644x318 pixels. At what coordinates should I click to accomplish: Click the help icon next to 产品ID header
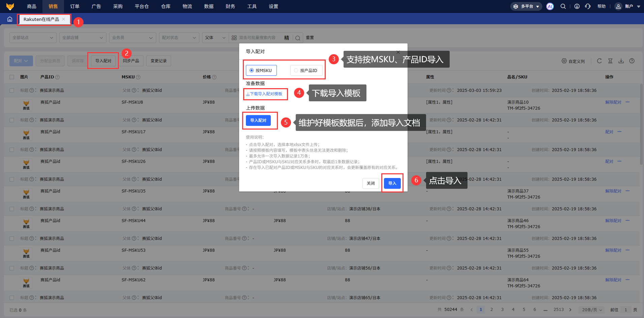point(58,77)
